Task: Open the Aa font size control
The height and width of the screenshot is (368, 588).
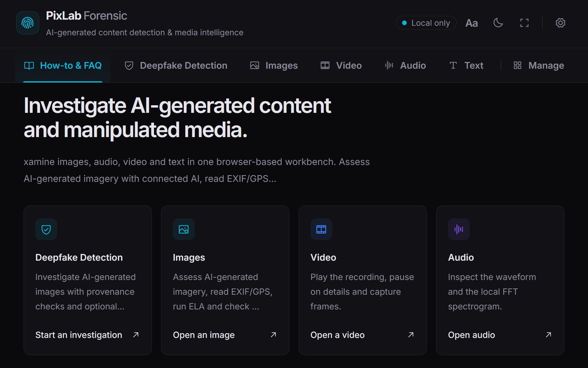Action: coord(472,23)
